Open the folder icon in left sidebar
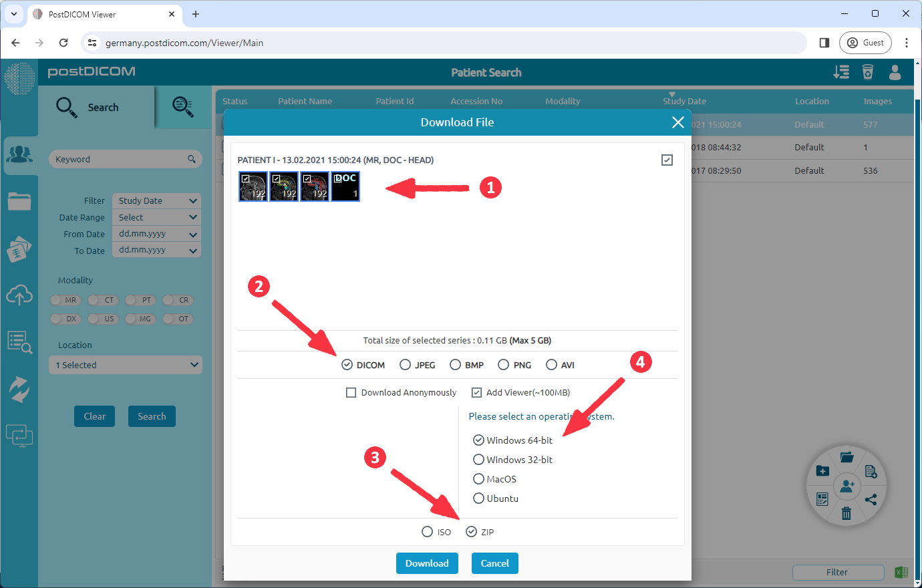Screen dimensions: 922x588 (x=19, y=201)
